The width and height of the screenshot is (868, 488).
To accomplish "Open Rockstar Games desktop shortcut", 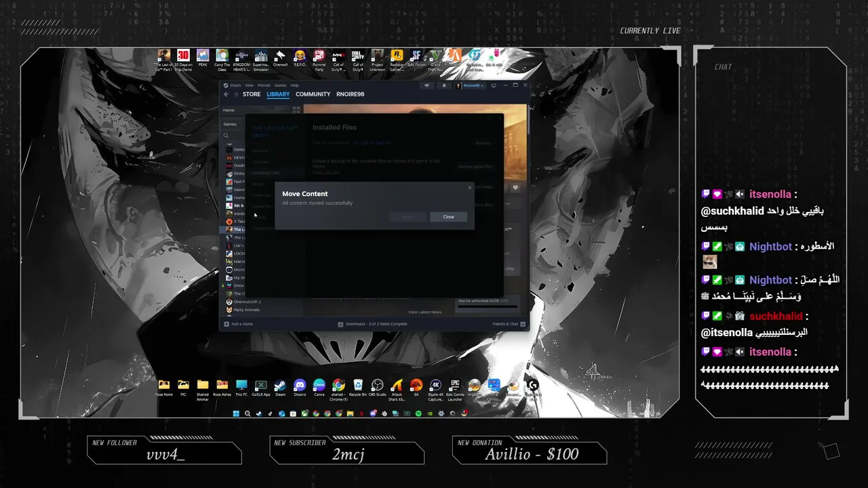I will tap(397, 60).
